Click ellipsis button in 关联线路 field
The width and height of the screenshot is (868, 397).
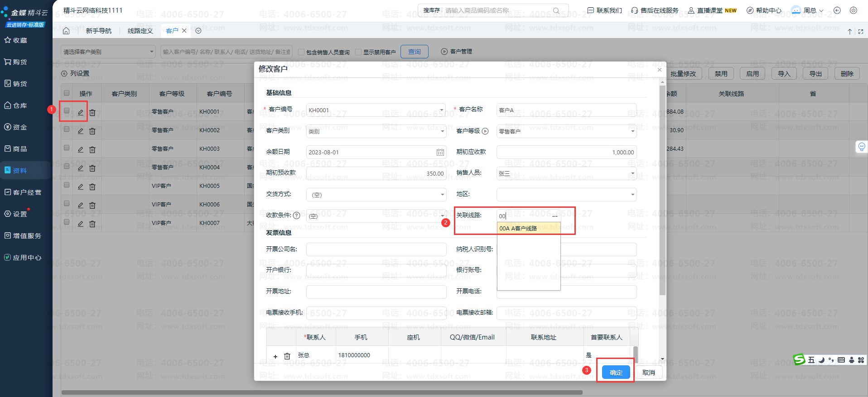[555, 216]
